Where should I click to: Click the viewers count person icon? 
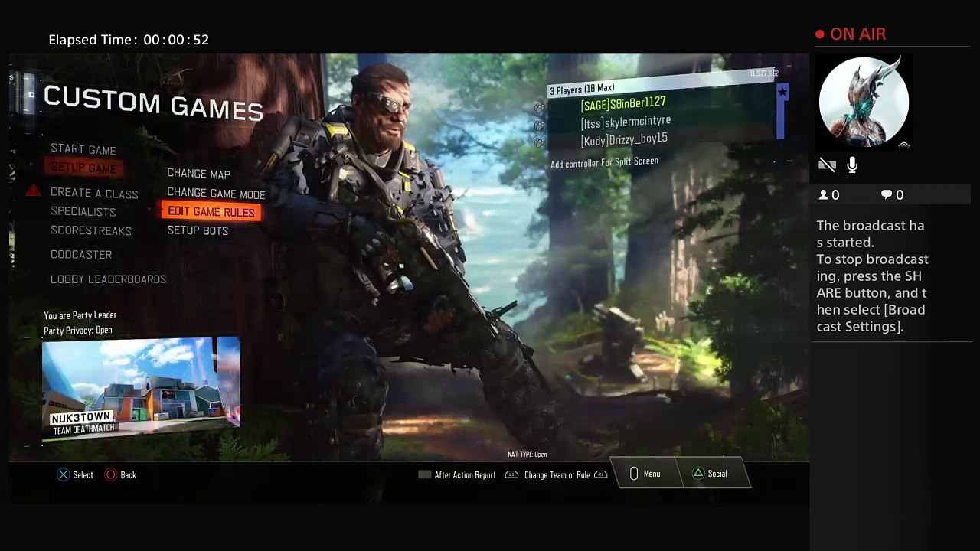point(824,195)
